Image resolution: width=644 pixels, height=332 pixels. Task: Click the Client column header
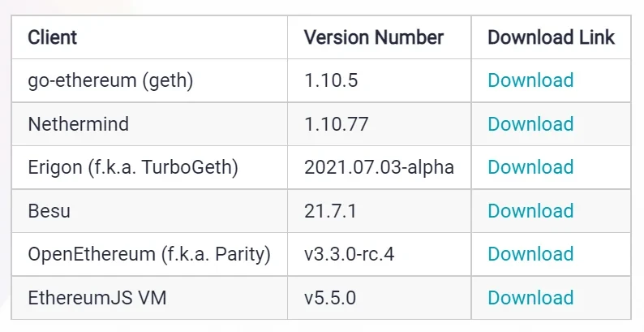53,37
